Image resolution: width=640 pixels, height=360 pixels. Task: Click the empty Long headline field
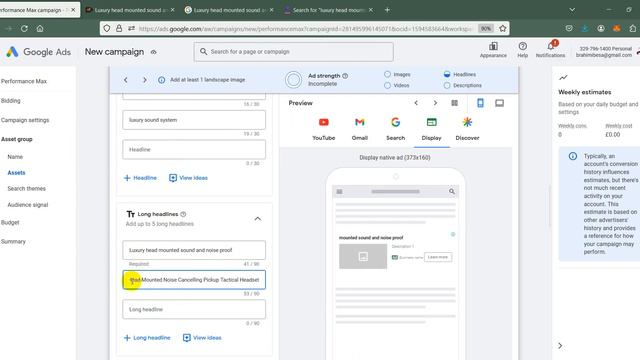pos(194,309)
